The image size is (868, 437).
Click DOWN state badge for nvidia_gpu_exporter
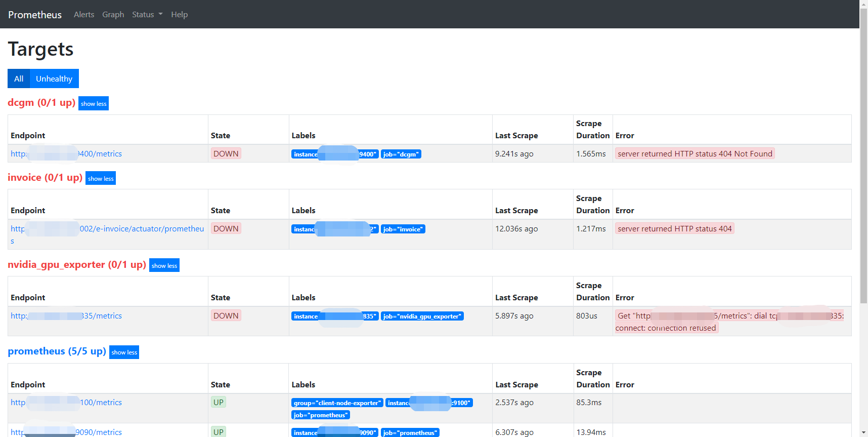226,315
